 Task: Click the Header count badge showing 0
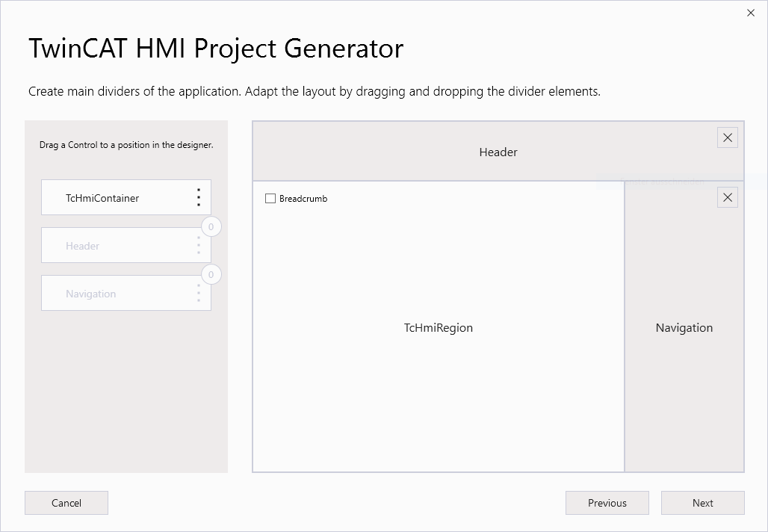point(211,226)
